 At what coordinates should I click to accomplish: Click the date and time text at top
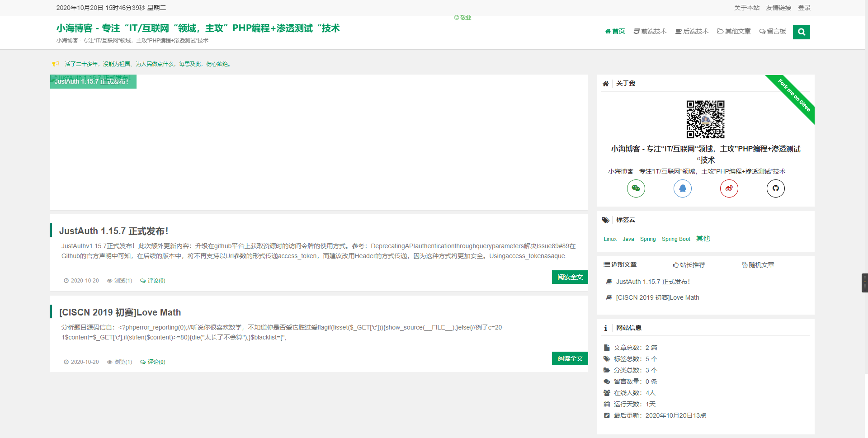pos(111,8)
